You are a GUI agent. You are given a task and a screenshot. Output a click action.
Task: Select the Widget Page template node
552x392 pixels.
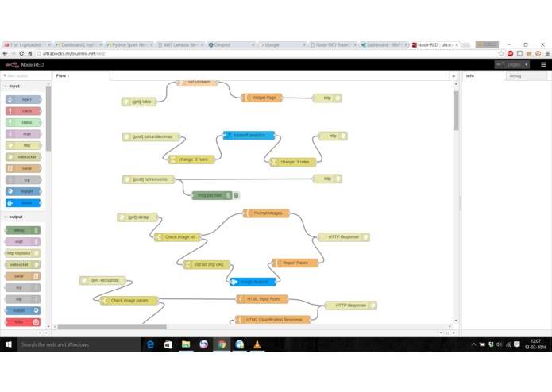(262, 98)
